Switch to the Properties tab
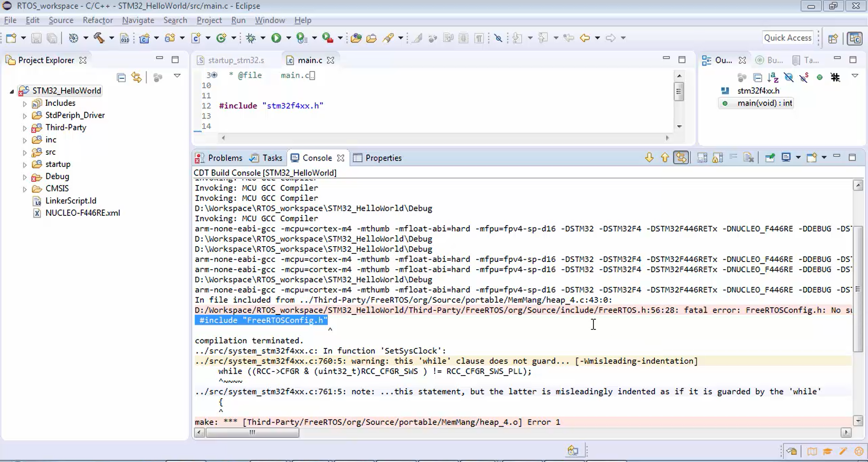 coord(377,158)
